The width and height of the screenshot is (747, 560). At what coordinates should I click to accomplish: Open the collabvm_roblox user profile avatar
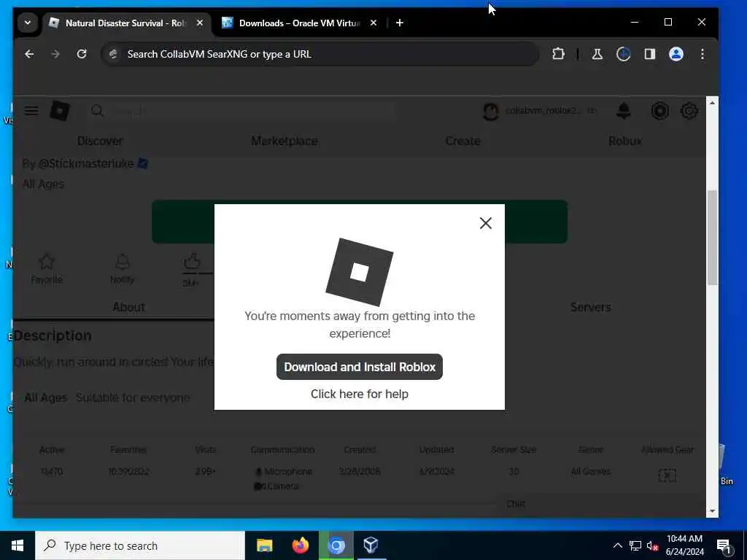tap(491, 112)
